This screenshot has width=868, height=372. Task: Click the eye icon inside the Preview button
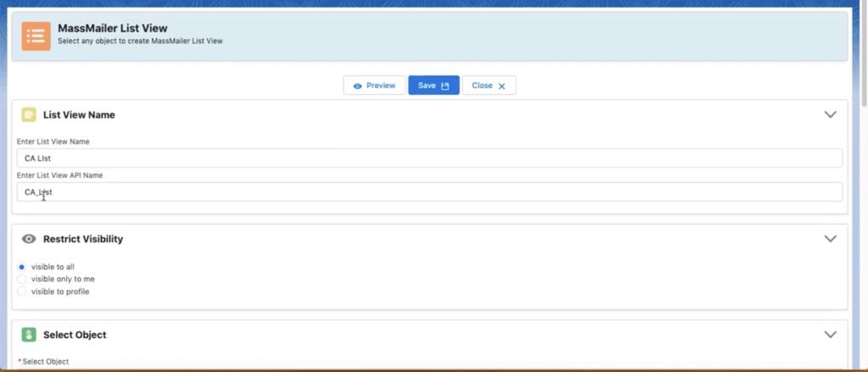pos(358,86)
